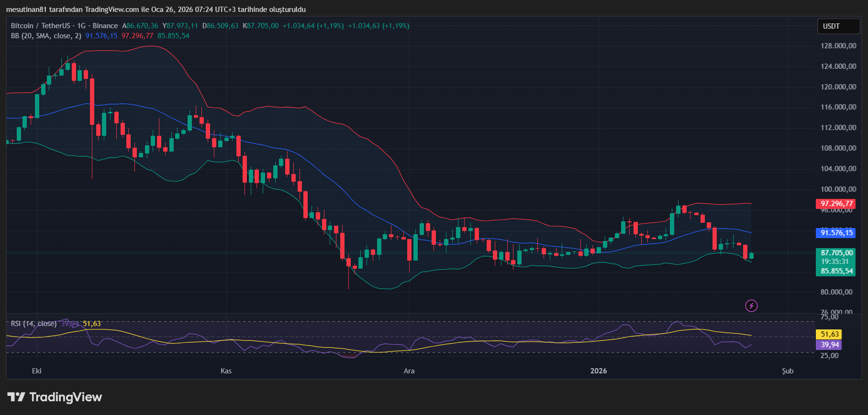Click the purple 39,94 RSI value label
Screen dimensions: 868x415
(x=830, y=345)
